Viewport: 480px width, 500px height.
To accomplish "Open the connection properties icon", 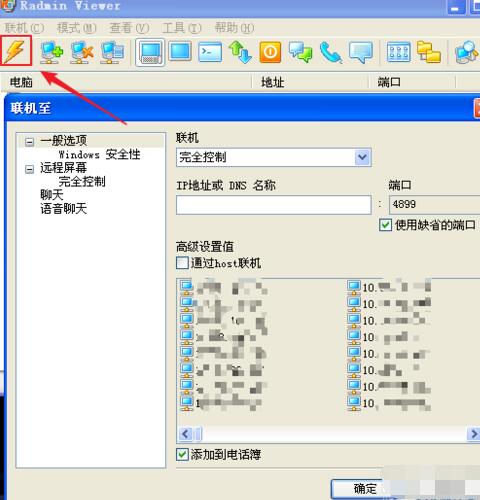I will [x=112, y=52].
